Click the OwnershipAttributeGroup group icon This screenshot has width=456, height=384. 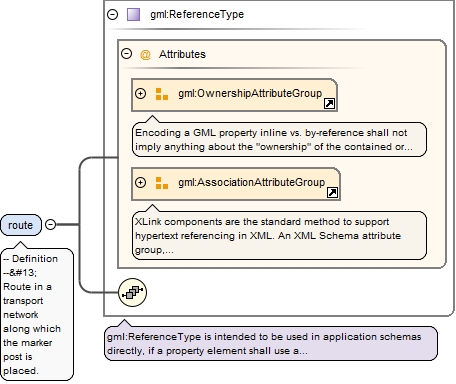(162, 94)
